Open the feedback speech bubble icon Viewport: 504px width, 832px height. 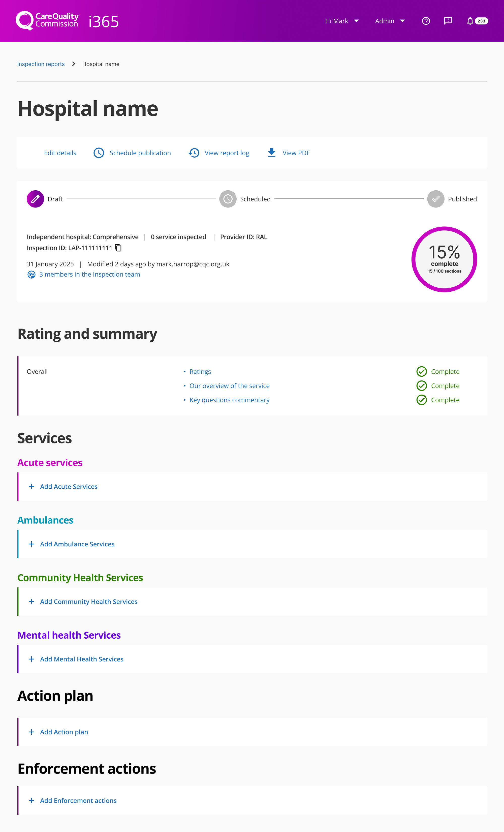click(448, 21)
